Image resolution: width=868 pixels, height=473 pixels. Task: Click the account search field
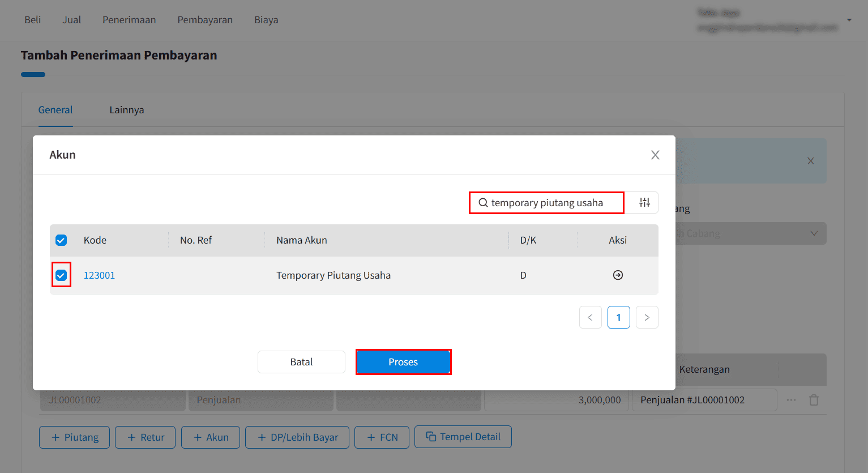(546, 203)
